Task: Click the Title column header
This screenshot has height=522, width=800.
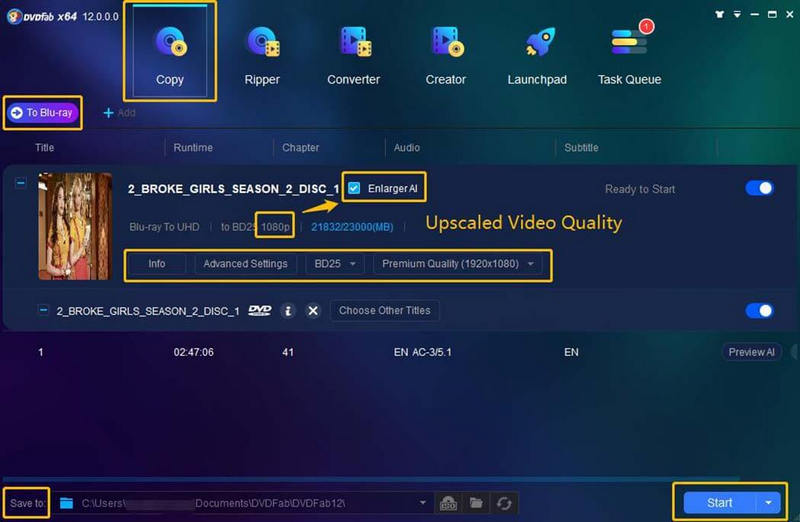Action: click(x=44, y=147)
